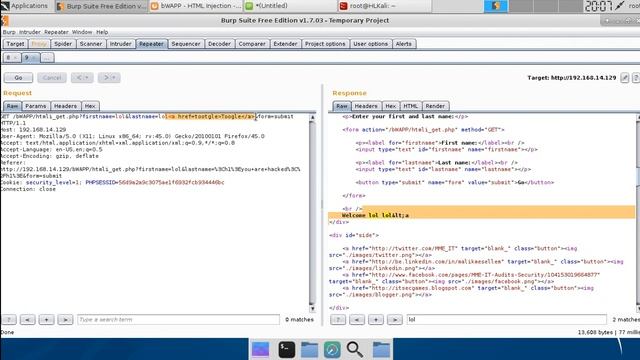Click the '+' search options button under the request
This screenshot has width=640, height=360.
pyautogui.click(x=47, y=320)
